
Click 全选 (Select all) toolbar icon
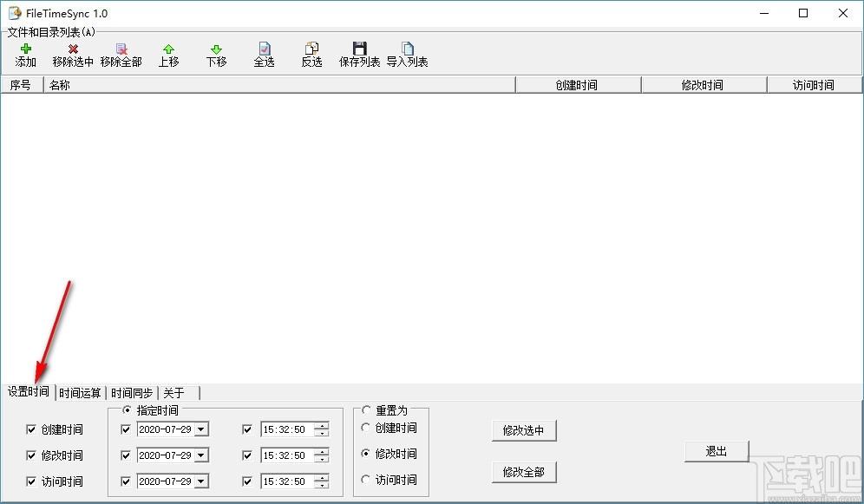tap(265, 49)
